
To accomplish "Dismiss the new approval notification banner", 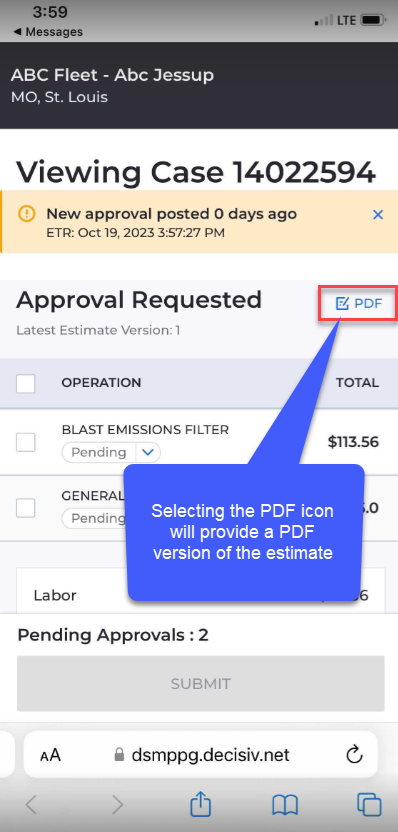I will point(378,214).
